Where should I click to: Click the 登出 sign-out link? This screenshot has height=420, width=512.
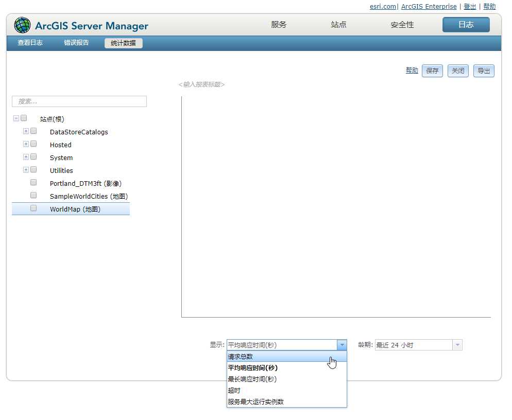470,7
